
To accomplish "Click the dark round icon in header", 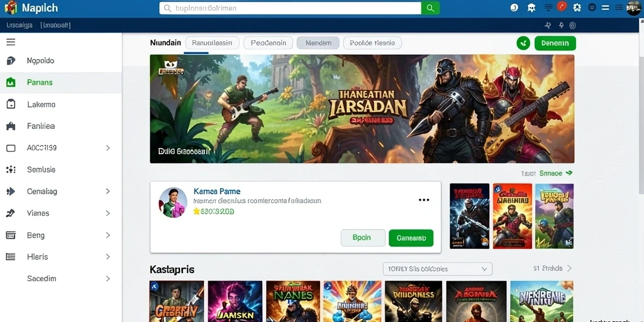I will [592, 8].
